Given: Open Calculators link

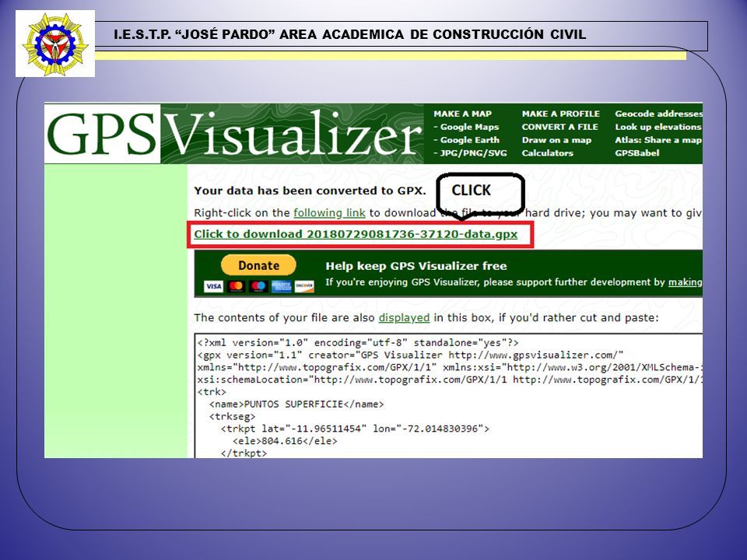Looking at the screenshot, I should (x=547, y=153).
